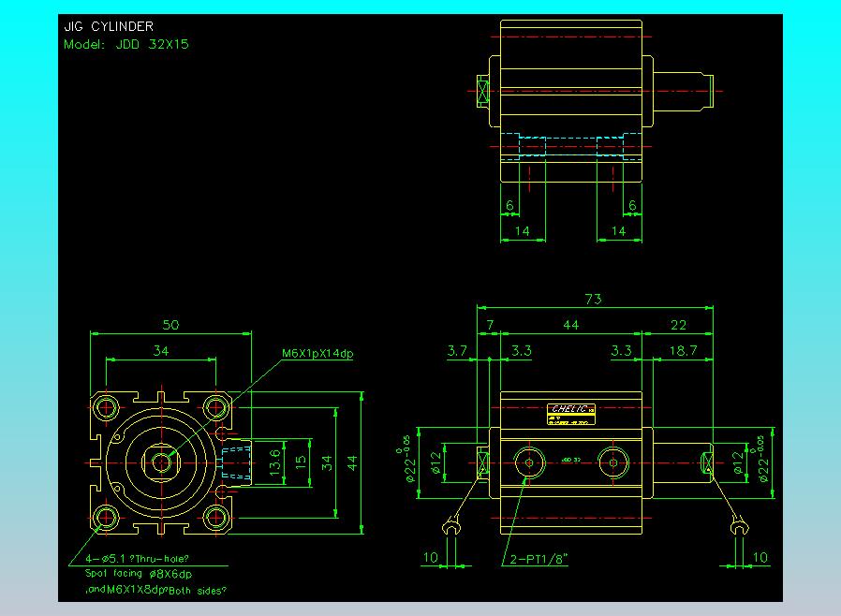This screenshot has width=841, height=616.
Task: Select the left air port circle on cylinder body
Action: point(530,461)
